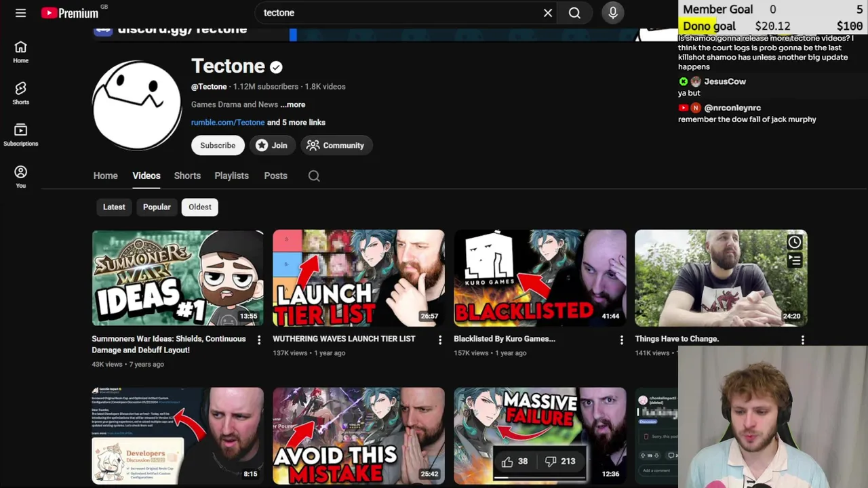
Task: Expand channel description with ...more
Action: (293, 104)
